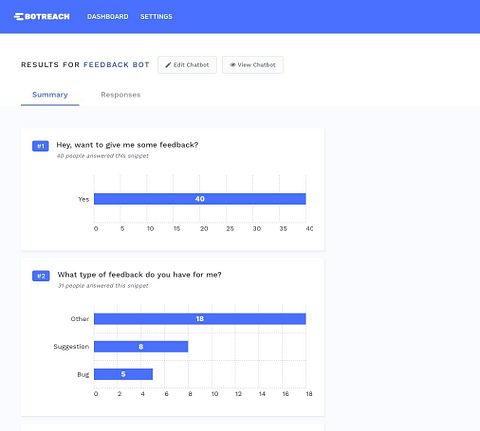Click the pencil icon in Edit Chatbot
480x431 pixels.
click(x=168, y=65)
